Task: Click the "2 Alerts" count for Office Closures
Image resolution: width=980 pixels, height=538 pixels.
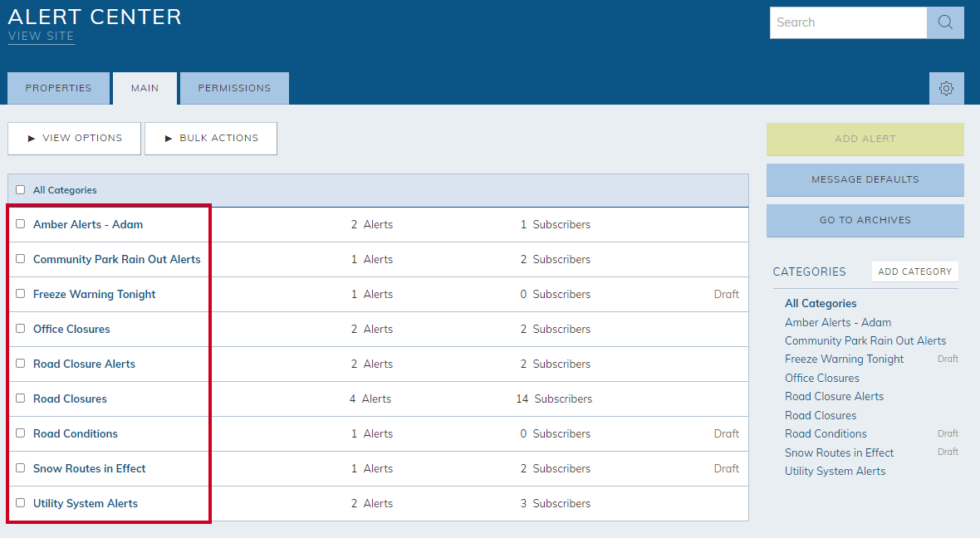Action: 372,330
